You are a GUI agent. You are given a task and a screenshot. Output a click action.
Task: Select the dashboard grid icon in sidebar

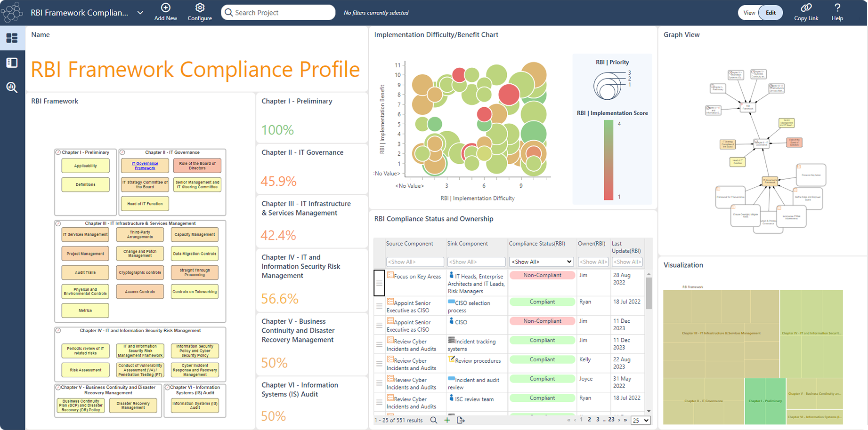point(12,38)
